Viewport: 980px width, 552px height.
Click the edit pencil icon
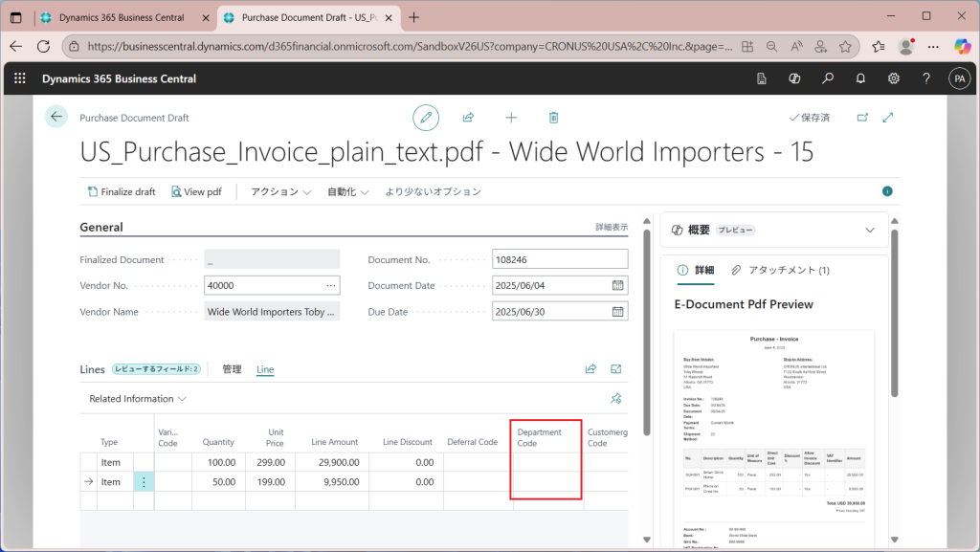[426, 118]
